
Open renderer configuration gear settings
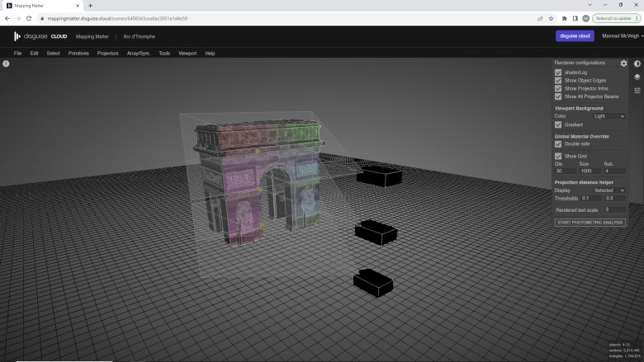pos(623,63)
